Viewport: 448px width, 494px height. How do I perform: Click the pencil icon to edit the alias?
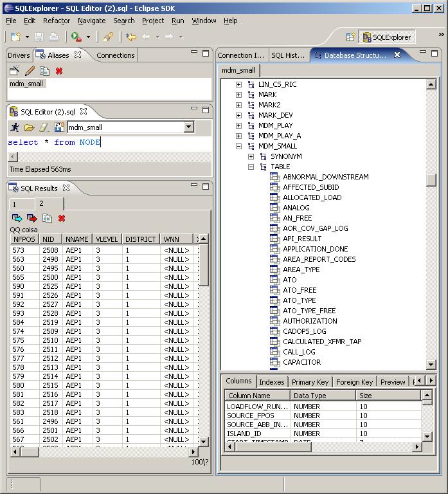30,71
